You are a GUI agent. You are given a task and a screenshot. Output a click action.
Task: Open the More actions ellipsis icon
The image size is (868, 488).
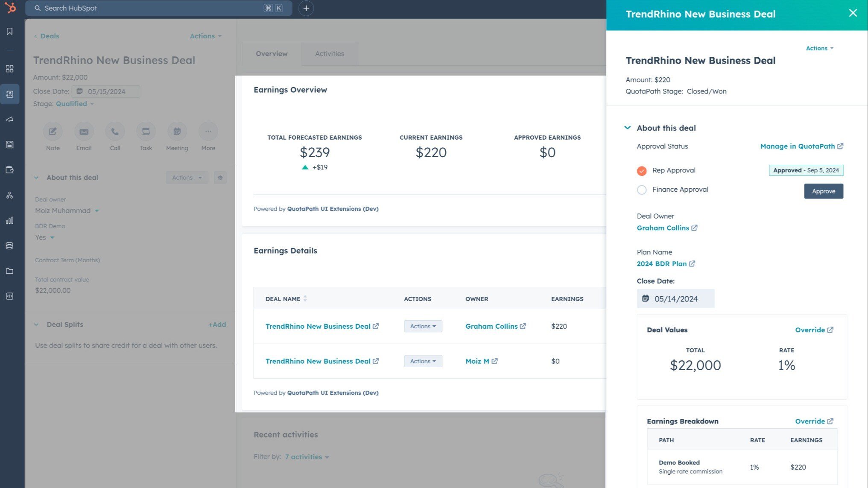208,131
